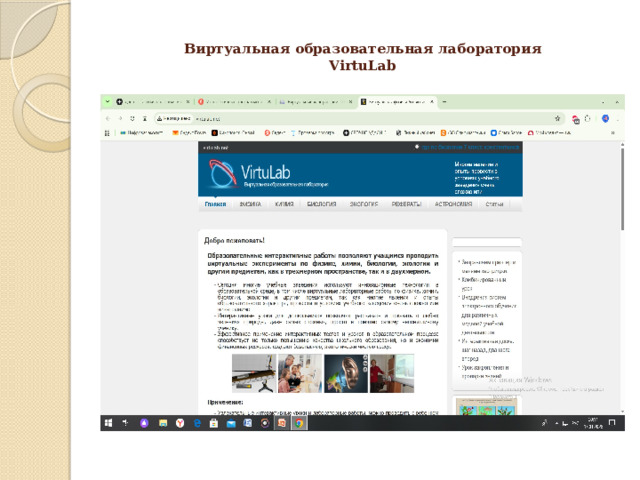This screenshot has height=480, width=640.
Task: Open the bookmark with black round icon
Action: tap(364, 133)
